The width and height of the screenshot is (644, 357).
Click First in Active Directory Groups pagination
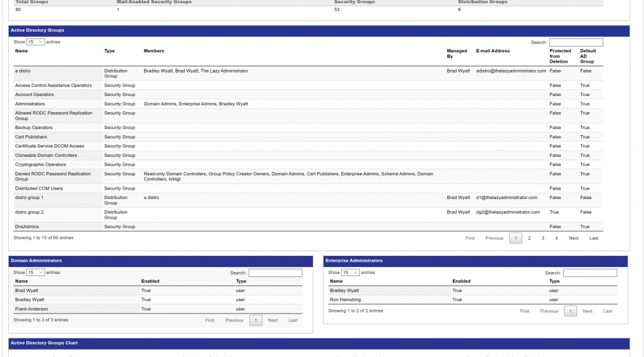point(470,238)
